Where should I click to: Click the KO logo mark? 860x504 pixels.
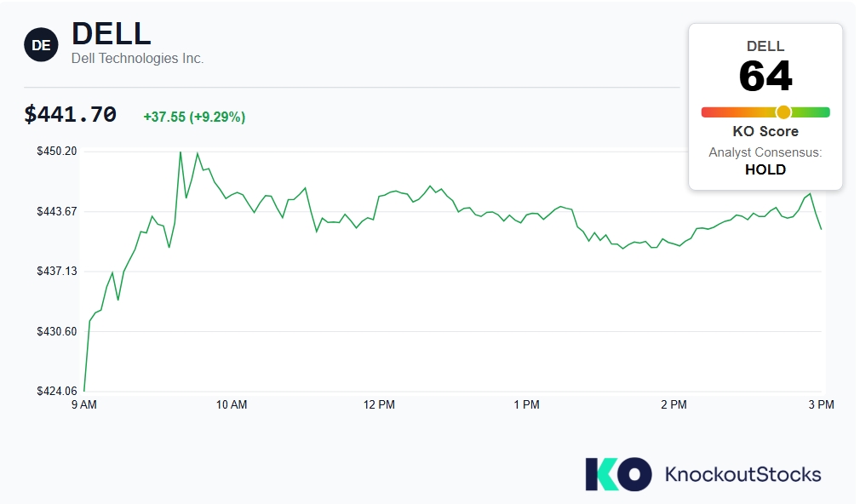pyautogui.click(x=618, y=474)
